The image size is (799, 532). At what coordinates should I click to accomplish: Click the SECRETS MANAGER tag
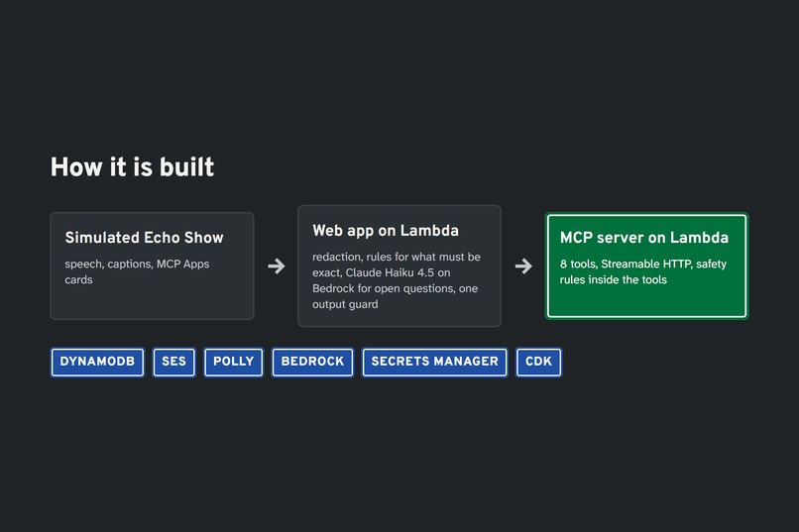tap(434, 362)
